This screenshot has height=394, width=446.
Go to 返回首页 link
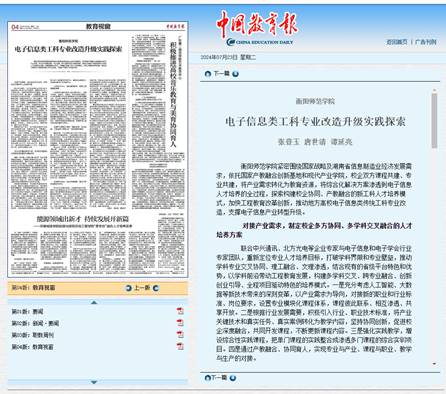coord(397,42)
